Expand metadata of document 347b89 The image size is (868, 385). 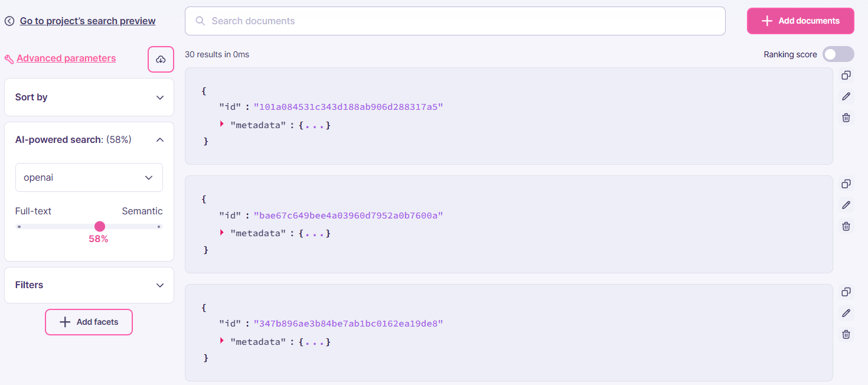click(222, 341)
